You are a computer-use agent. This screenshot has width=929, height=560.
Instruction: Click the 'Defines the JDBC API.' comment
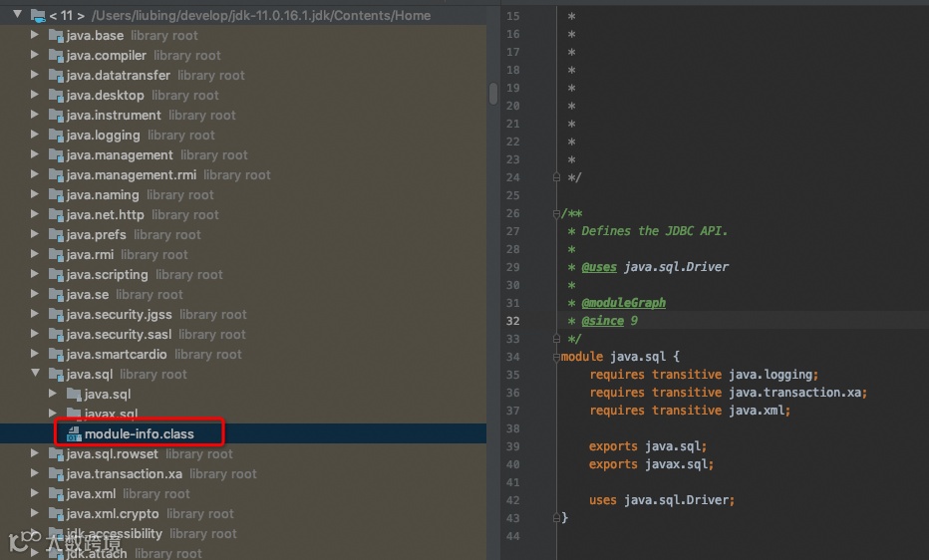tap(654, 231)
